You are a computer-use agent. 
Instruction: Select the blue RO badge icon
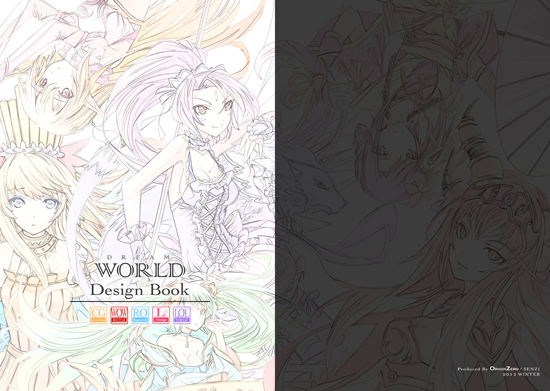point(140,315)
